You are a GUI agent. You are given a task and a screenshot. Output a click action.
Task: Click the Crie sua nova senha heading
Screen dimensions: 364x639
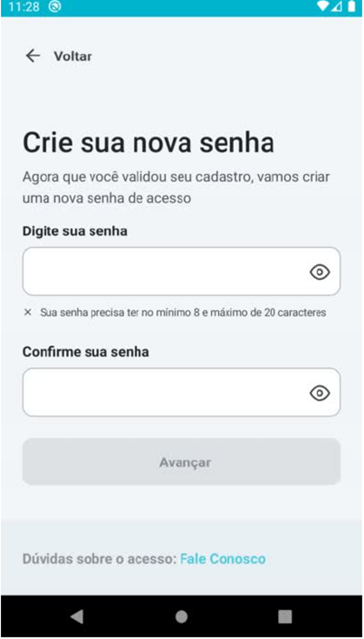(149, 143)
